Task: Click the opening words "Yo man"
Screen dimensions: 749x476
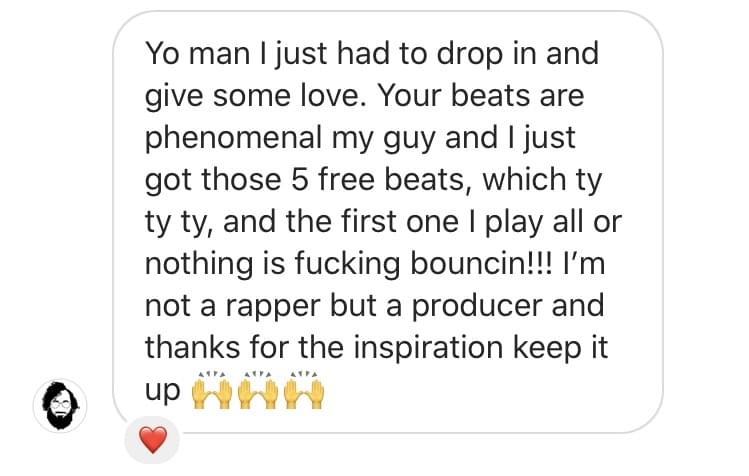Action: [198, 53]
